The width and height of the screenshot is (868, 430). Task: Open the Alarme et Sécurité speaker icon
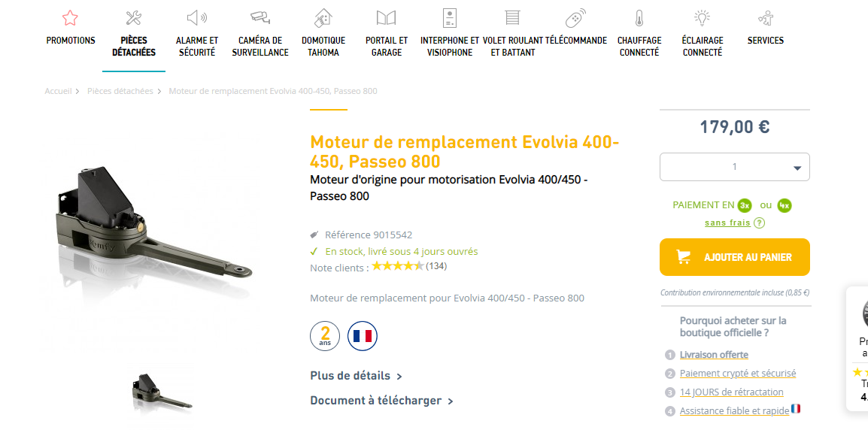pos(196,18)
